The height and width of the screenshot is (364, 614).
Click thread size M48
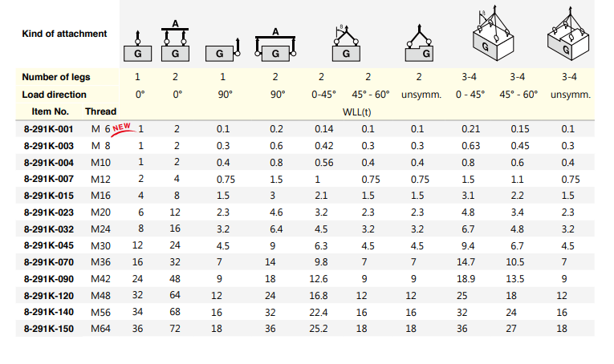[100, 296]
